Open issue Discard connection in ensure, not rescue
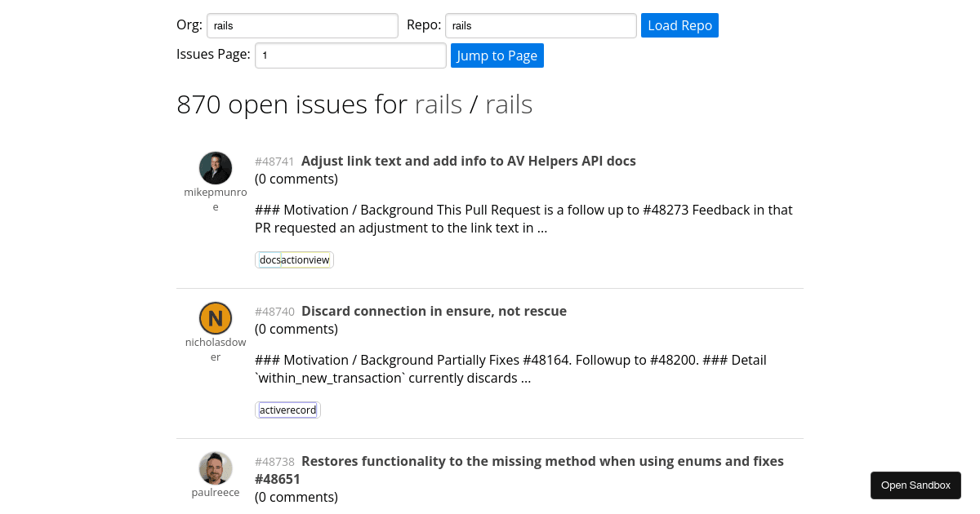Image resolution: width=980 pixels, height=514 pixels. pyautogui.click(x=434, y=311)
